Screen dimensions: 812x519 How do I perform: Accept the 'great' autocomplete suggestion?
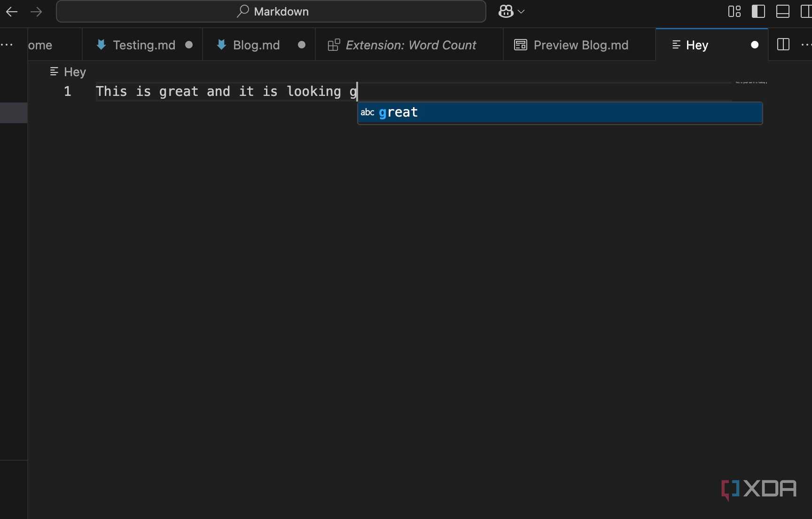coord(560,113)
